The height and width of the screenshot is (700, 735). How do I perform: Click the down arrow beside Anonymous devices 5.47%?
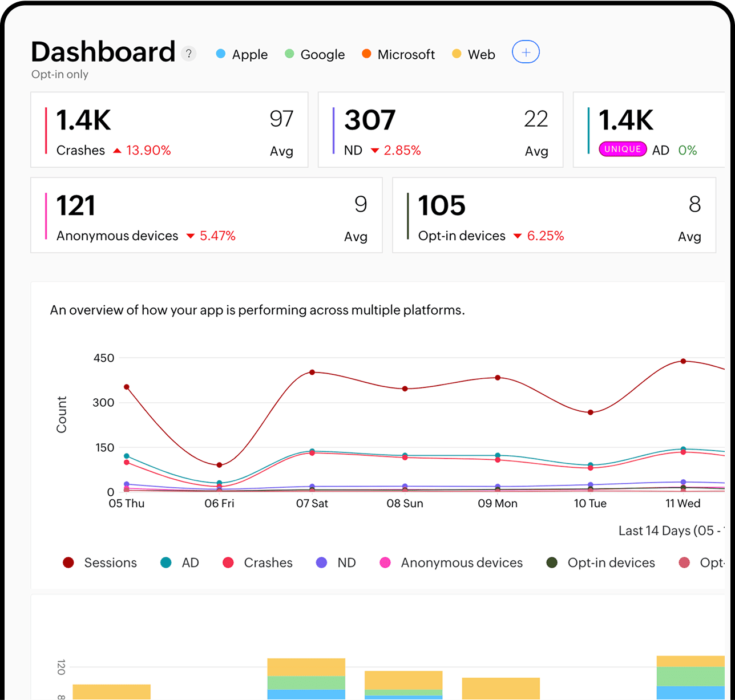point(191,236)
